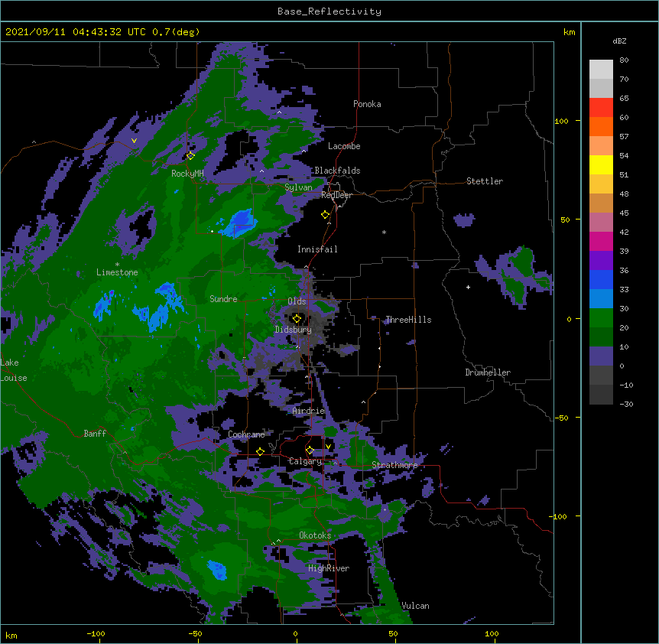
Task: Pick the bright green 20-30 dBZ legend swatch
Action: [x=601, y=318]
